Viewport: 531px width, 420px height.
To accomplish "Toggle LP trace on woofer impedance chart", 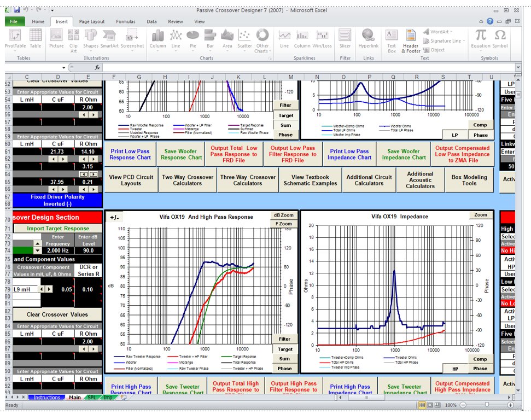I will (455, 135).
